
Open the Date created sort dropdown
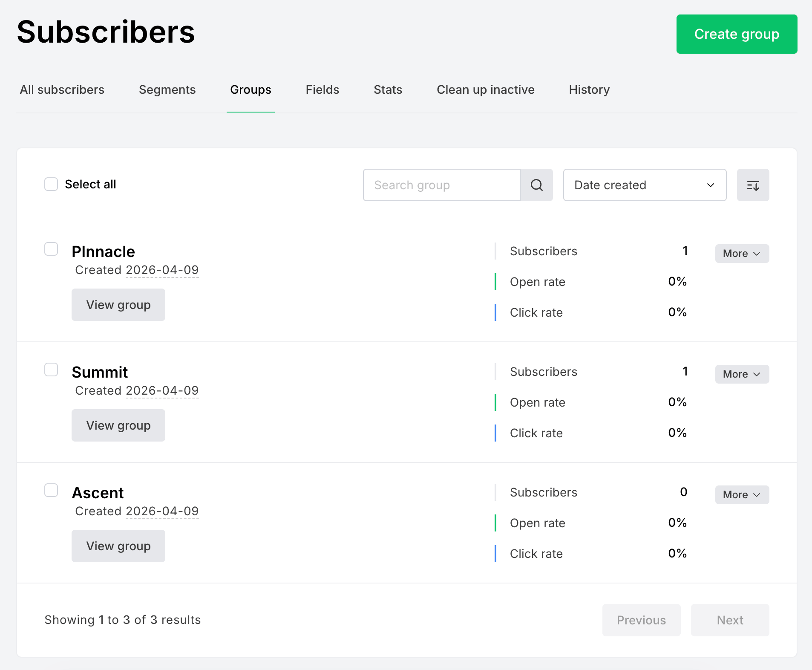(x=645, y=185)
